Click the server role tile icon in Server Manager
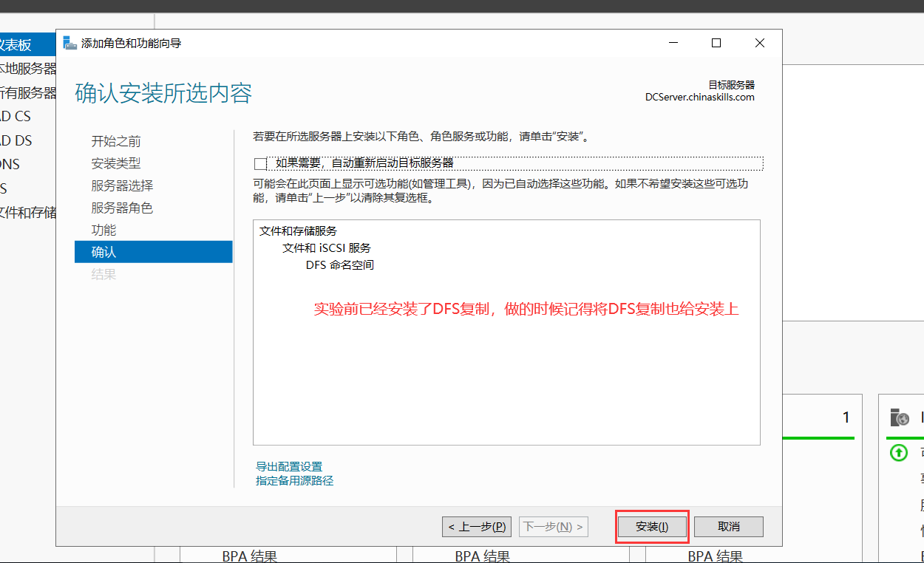This screenshot has height=563, width=924. [x=900, y=417]
